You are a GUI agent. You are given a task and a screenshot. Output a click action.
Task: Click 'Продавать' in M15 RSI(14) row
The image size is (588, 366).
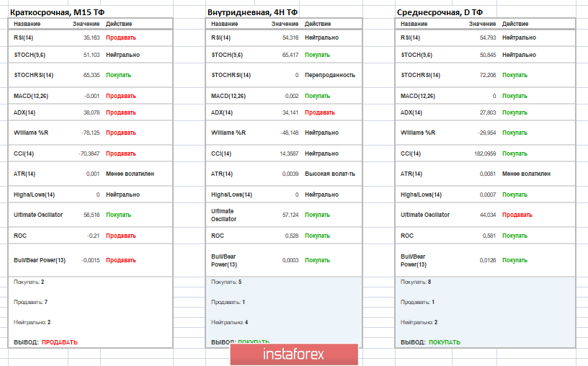coord(121,37)
